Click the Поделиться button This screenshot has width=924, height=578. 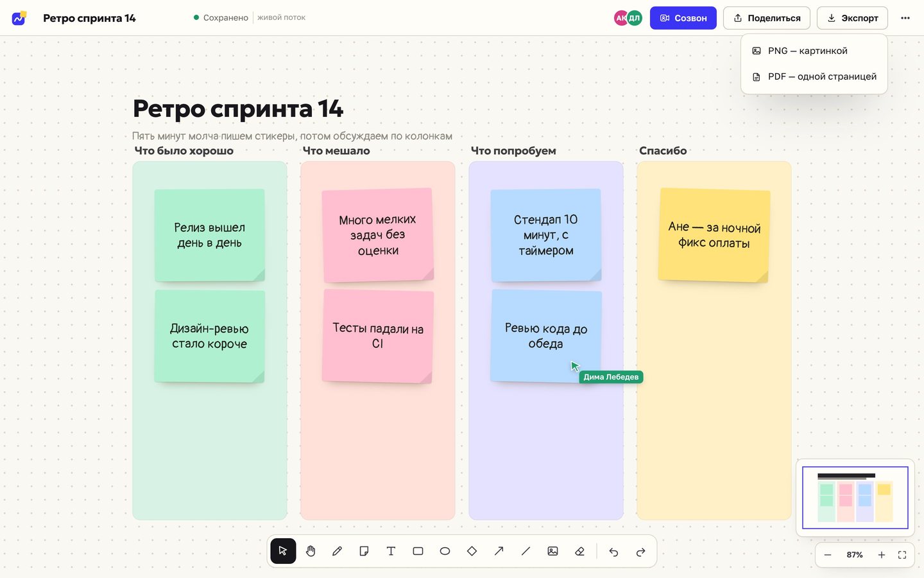coord(767,18)
